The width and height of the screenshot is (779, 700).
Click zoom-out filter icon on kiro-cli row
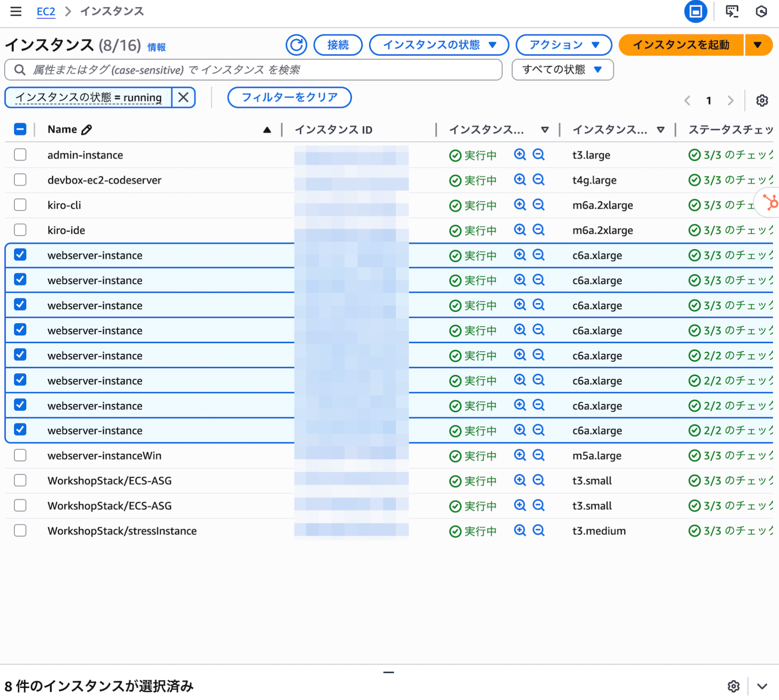pyautogui.click(x=538, y=205)
